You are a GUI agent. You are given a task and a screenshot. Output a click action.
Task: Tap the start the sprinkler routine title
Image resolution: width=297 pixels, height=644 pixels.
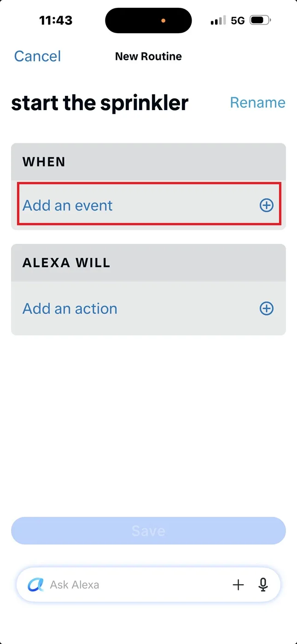[100, 103]
